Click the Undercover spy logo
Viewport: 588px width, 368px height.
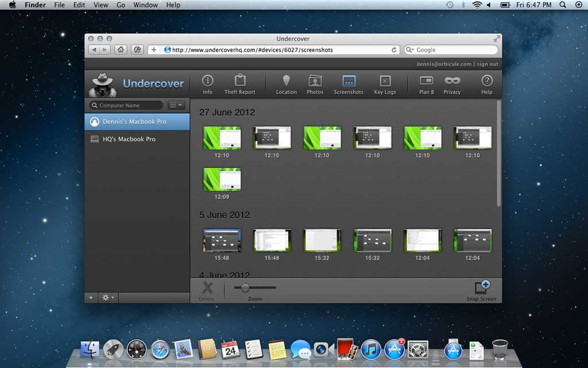point(102,85)
